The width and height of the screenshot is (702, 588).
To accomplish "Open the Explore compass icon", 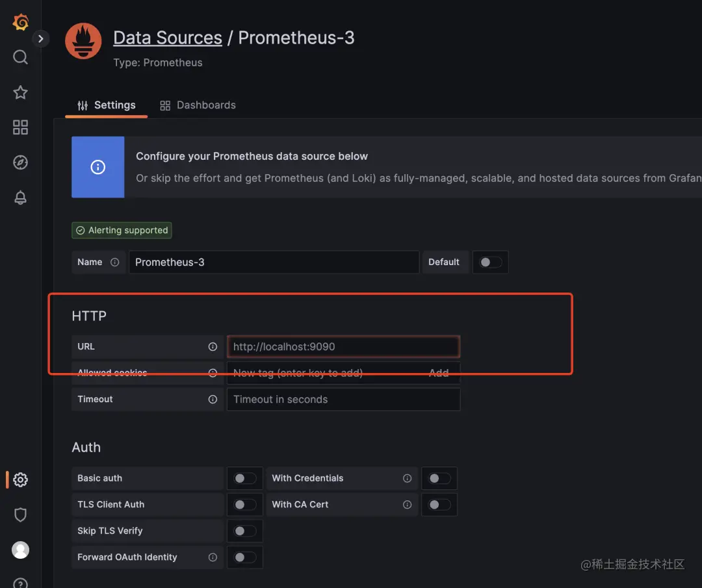I will pyautogui.click(x=21, y=162).
